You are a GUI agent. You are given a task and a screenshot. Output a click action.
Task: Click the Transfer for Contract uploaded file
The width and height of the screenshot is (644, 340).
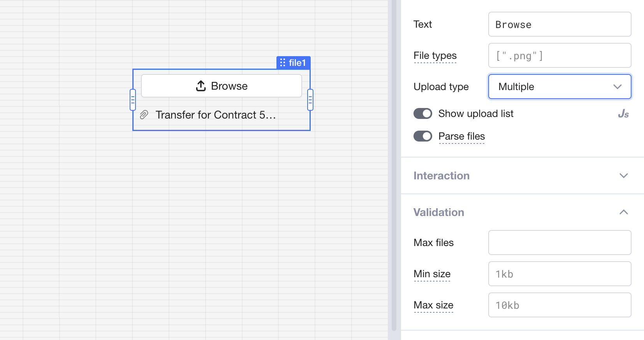pos(215,115)
